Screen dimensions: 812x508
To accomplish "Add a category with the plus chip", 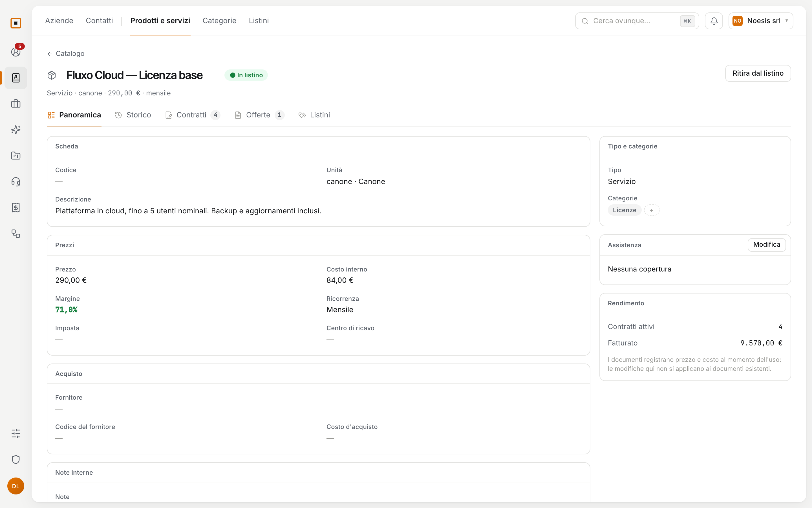I will (x=652, y=210).
